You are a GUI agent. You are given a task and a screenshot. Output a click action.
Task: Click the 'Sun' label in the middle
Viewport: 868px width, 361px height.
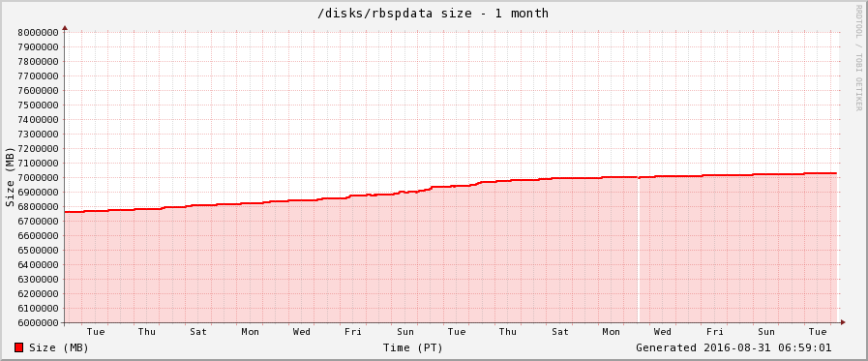click(405, 332)
